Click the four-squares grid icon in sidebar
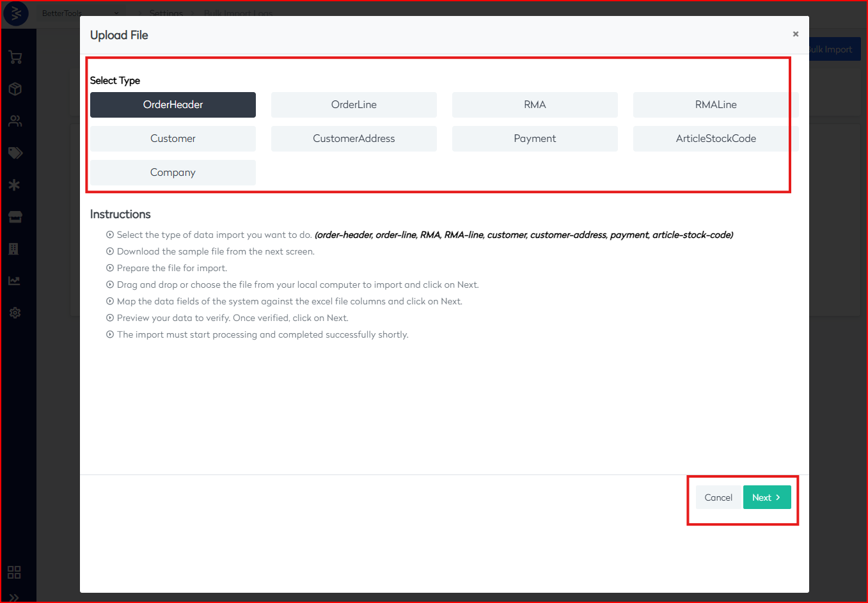This screenshot has height=603, width=868. 14,572
